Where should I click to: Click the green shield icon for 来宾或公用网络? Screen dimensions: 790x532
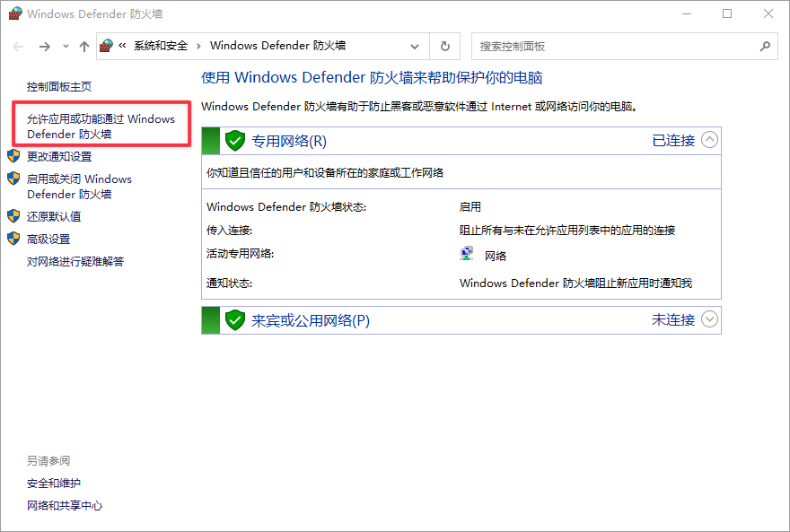[235, 320]
